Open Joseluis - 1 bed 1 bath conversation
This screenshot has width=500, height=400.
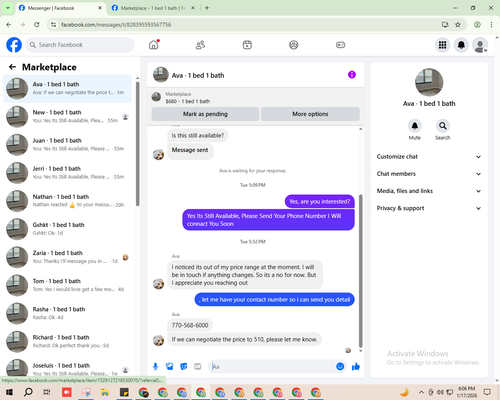67,368
